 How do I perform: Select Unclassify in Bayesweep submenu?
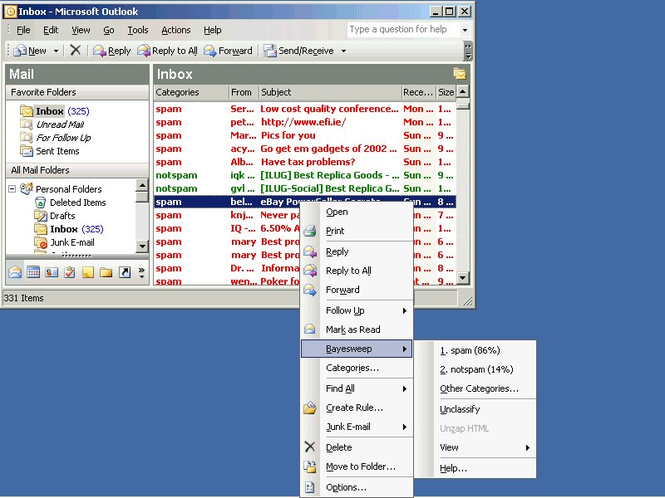[x=475, y=409]
